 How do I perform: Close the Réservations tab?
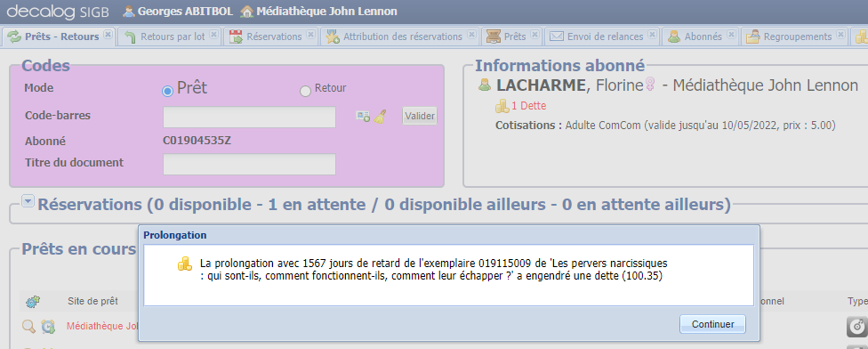(310, 35)
